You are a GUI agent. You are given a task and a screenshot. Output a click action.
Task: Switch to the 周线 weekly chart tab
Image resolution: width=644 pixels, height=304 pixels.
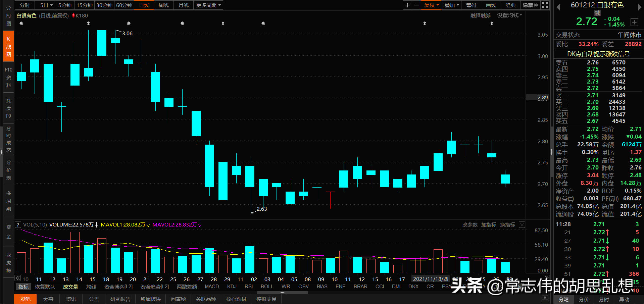coord(163,5)
